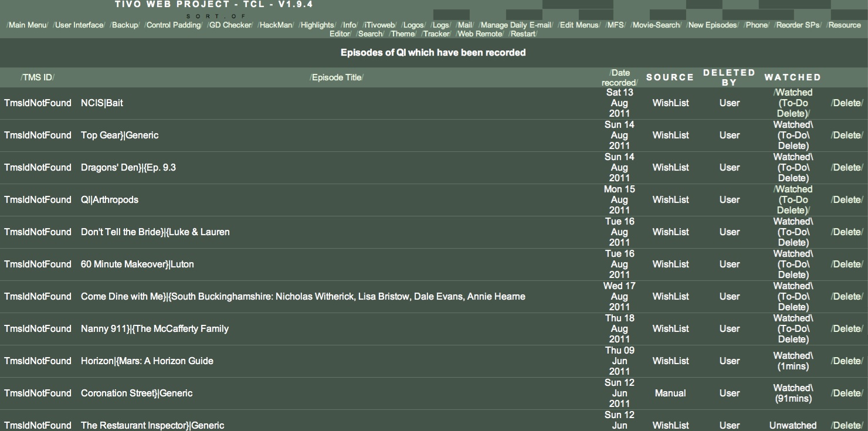Go to the Logos page
Viewport: 868px width, 431px height.
click(x=413, y=25)
